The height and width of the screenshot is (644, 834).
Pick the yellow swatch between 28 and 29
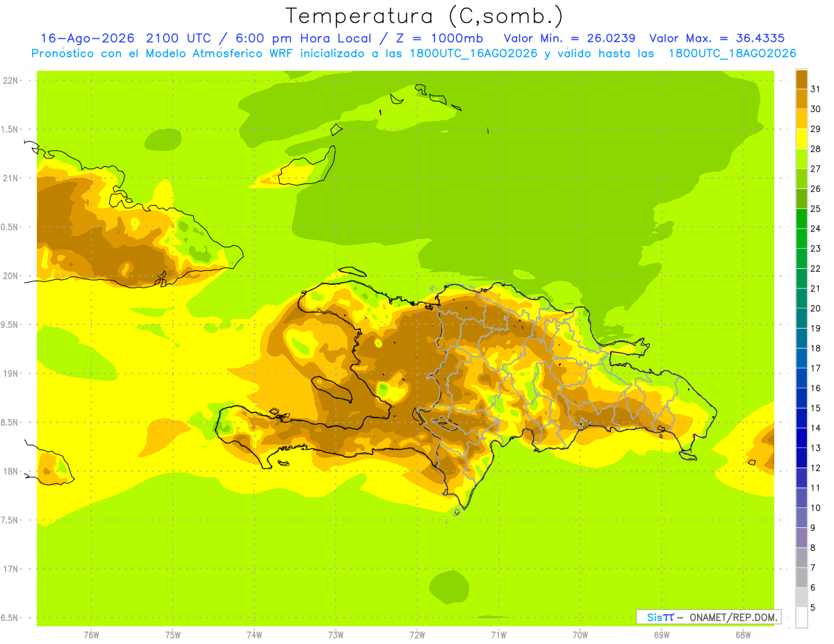tap(801, 139)
